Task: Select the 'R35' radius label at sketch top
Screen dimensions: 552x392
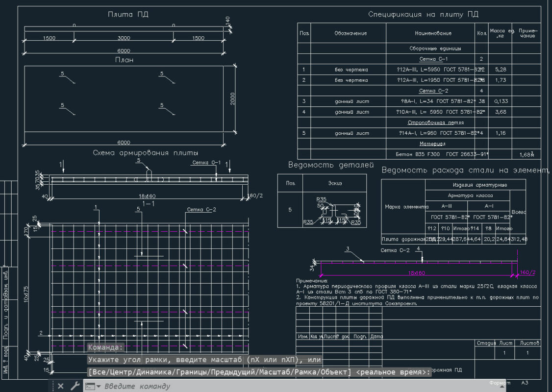Action: (322, 199)
